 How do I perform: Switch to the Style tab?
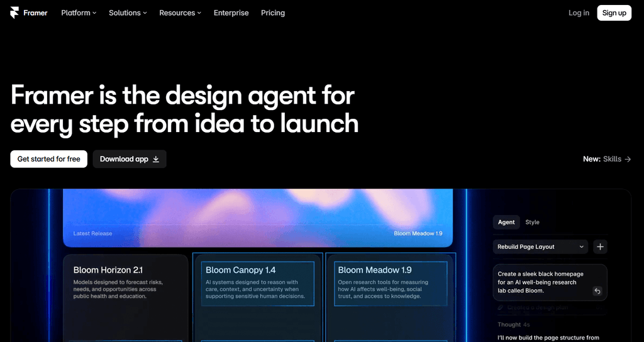pos(532,222)
